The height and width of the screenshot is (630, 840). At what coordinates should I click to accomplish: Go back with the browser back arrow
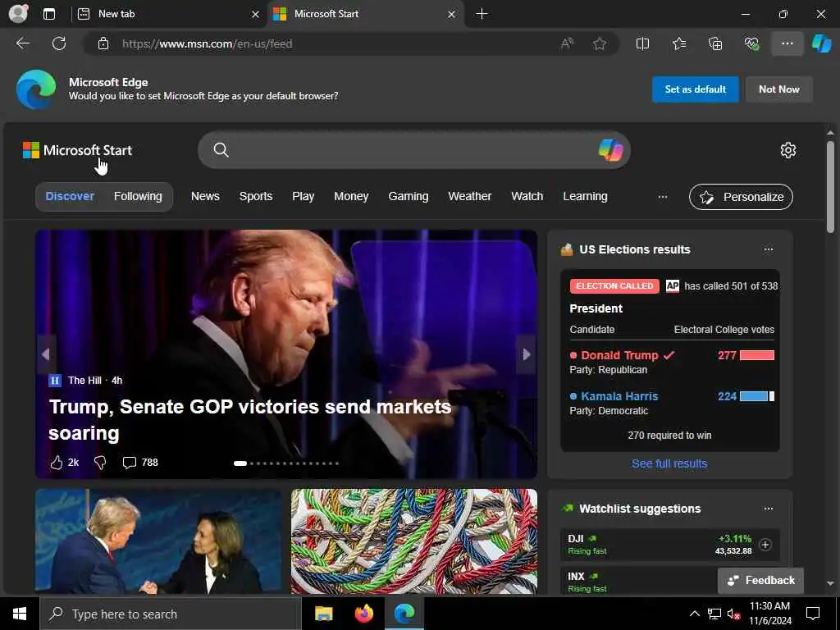click(22, 43)
